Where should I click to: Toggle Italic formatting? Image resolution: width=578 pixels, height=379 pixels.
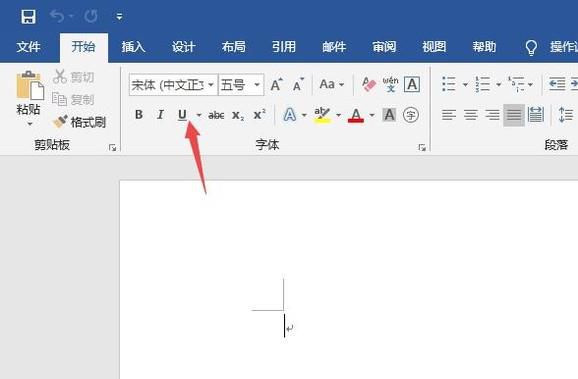tap(160, 115)
